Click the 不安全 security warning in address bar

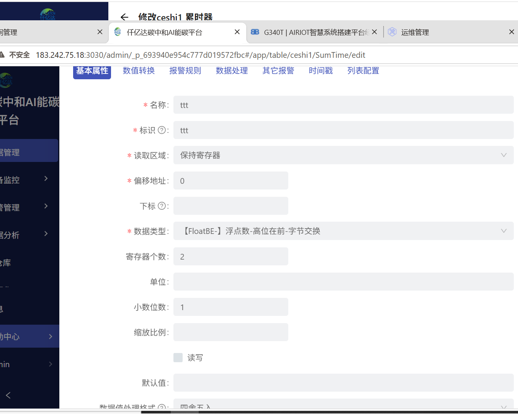(x=15, y=55)
